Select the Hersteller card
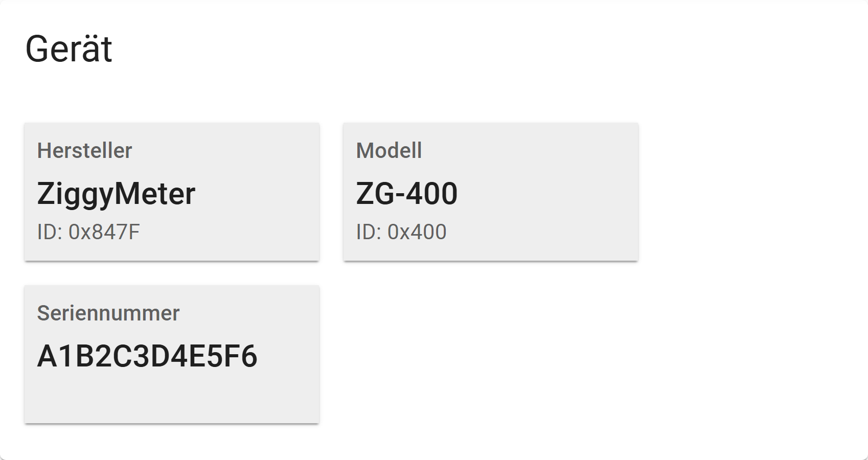The height and width of the screenshot is (460, 868). click(172, 192)
